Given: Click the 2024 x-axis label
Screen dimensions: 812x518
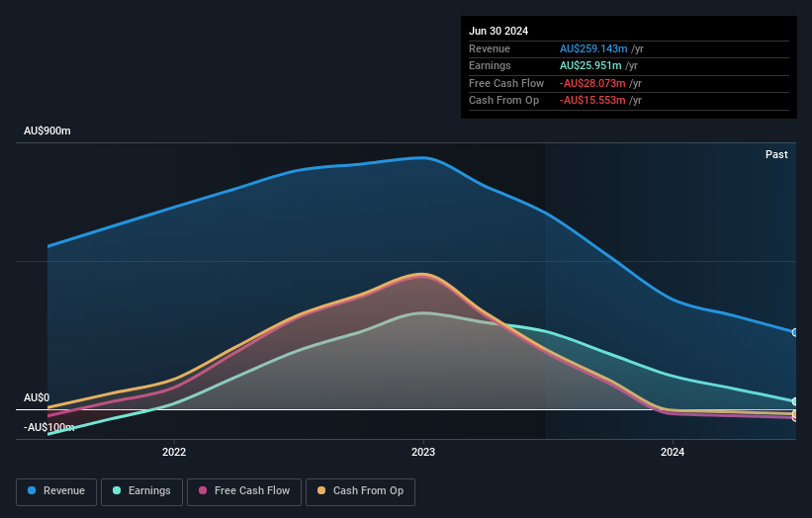Looking at the screenshot, I should 673,452.
